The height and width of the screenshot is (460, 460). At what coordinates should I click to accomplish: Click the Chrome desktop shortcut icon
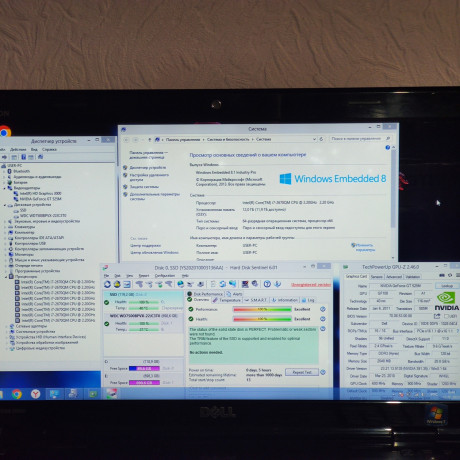point(4,132)
